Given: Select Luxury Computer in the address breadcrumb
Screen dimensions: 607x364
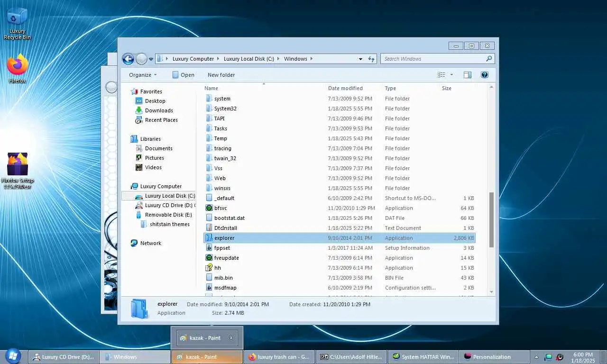Looking at the screenshot, I should pyautogui.click(x=193, y=59).
